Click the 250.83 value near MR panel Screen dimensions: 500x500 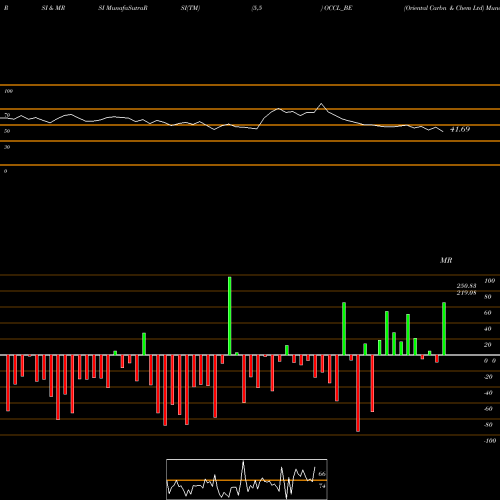click(x=466, y=286)
